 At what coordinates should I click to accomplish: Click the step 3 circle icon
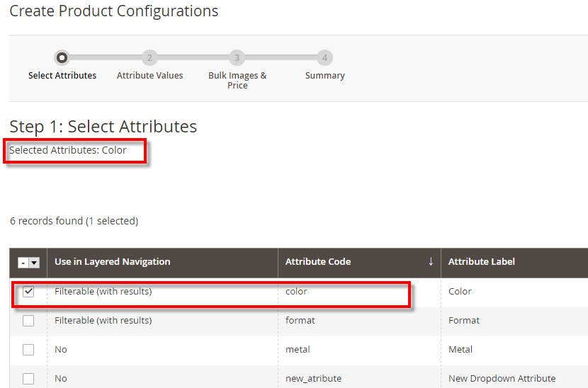[x=237, y=58]
